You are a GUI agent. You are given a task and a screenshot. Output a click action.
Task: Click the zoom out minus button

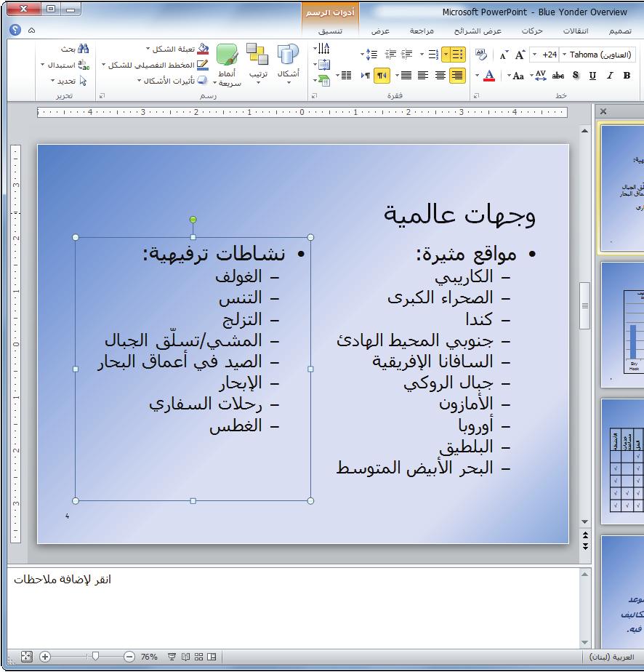(129, 657)
